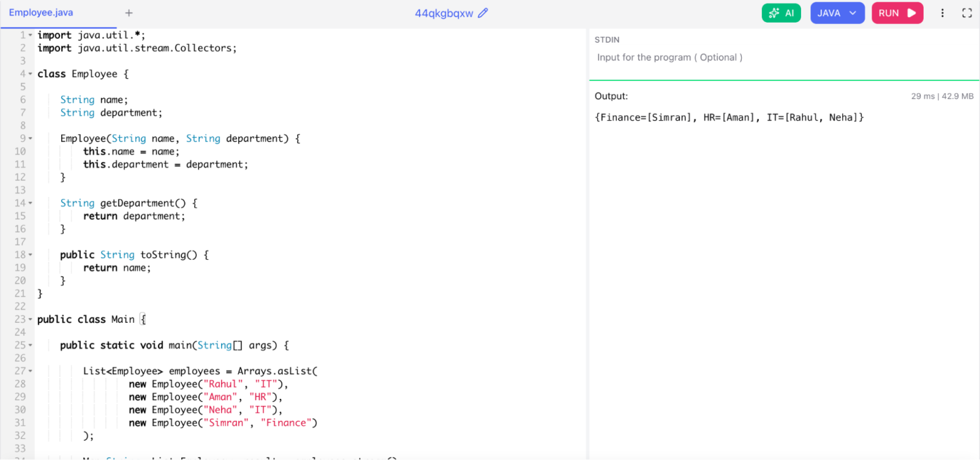This screenshot has width=980, height=460.
Task: Fold toString method on line 18
Action: click(31, 255)
